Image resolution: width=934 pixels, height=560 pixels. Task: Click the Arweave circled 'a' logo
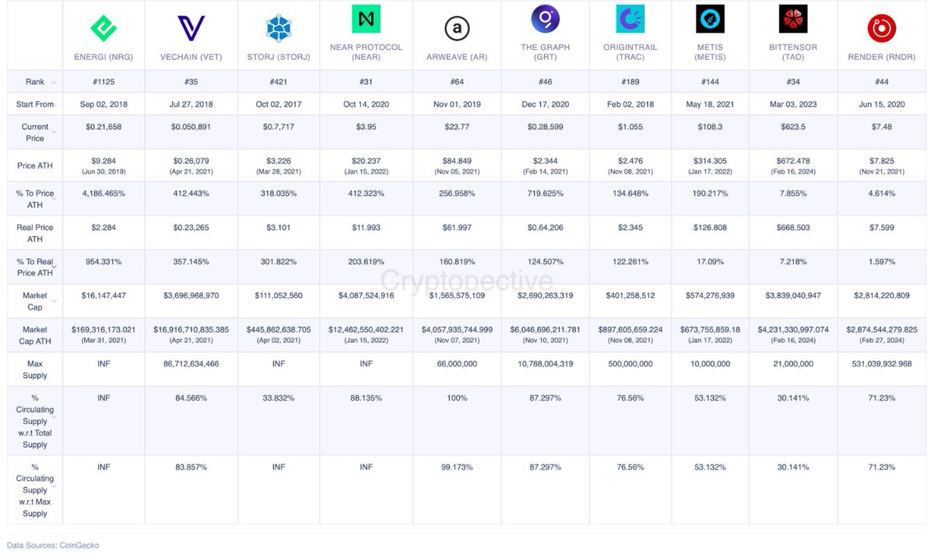pos(457,29)
